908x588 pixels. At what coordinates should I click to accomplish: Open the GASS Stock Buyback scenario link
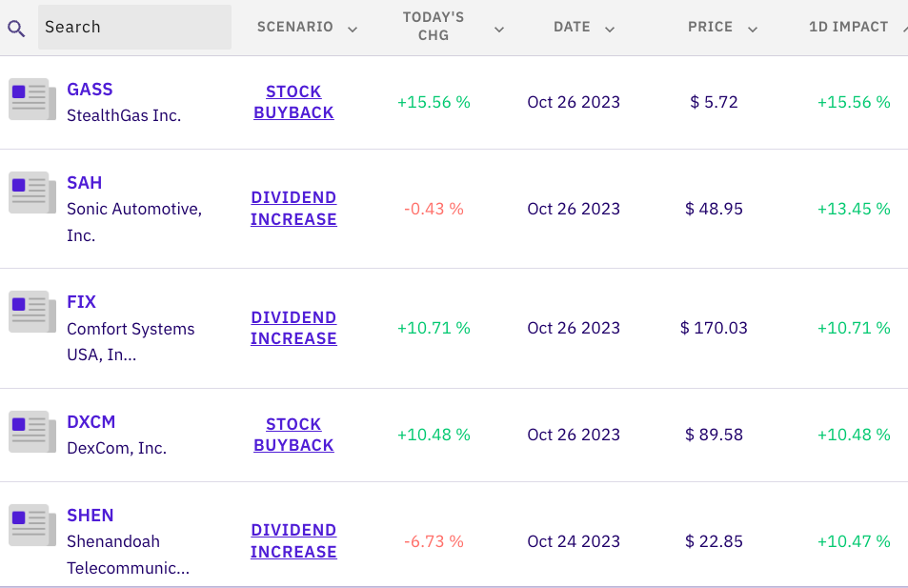pos(293,102)
